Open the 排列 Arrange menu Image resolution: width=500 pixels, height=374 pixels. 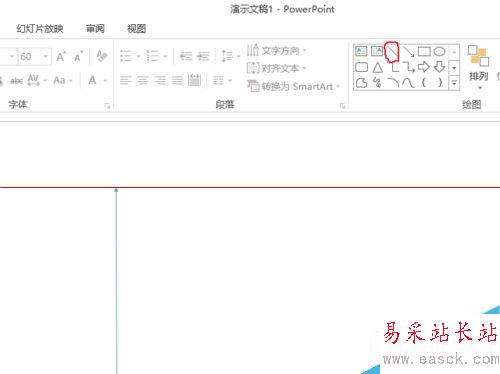point(479,67)
